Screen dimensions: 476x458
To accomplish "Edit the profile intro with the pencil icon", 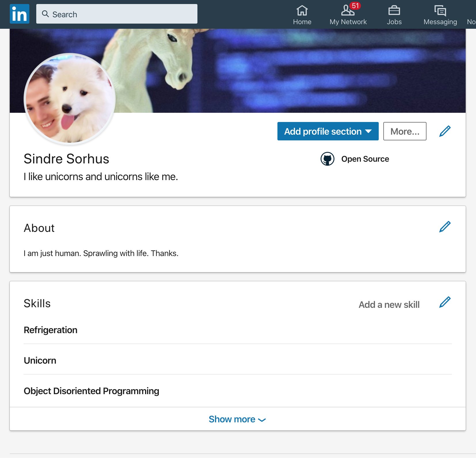I will click(x=444, y=131).
